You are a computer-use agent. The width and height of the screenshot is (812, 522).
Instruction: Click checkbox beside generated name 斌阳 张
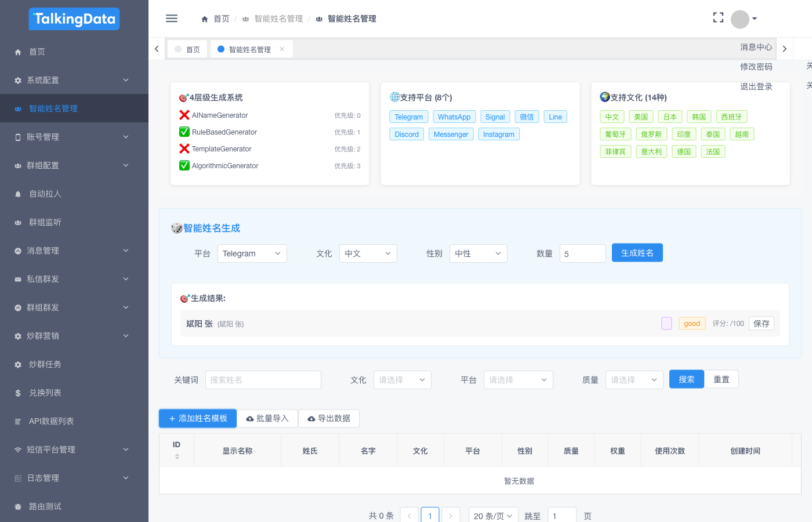(x=666, y=324)
